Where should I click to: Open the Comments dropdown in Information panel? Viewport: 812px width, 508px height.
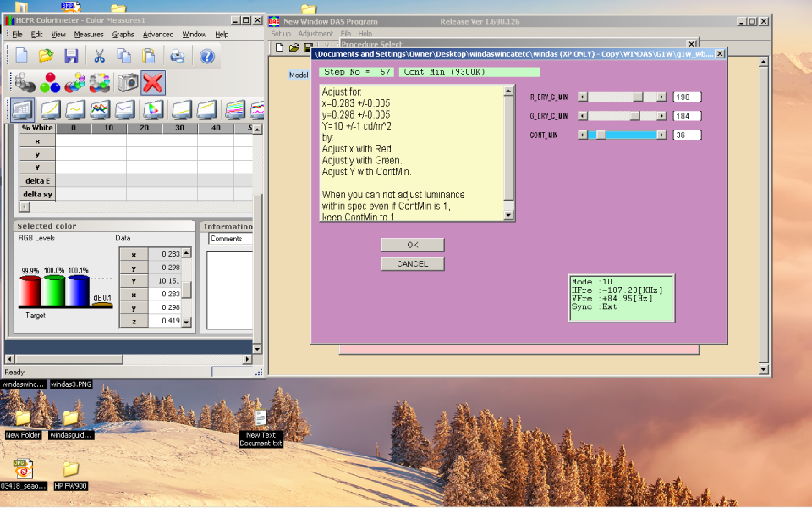[x=228, y=239]
